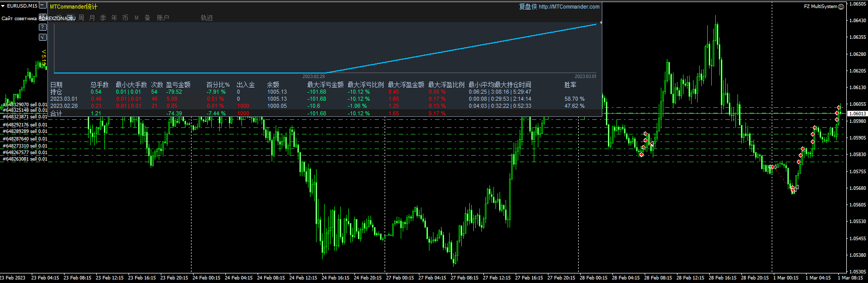Screen dimensions: 868x283
Task: Select order #648323871 sell 0.01 label
Action: point(25,116)
